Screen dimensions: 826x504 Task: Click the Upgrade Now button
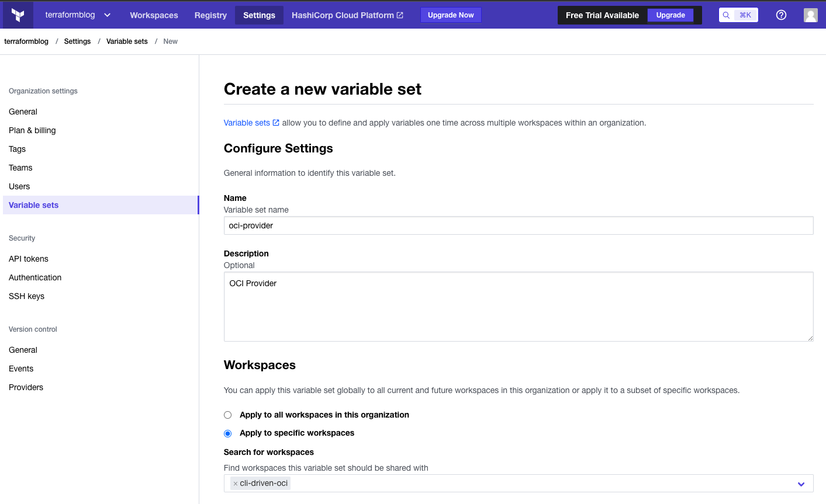tap(451, 15)
